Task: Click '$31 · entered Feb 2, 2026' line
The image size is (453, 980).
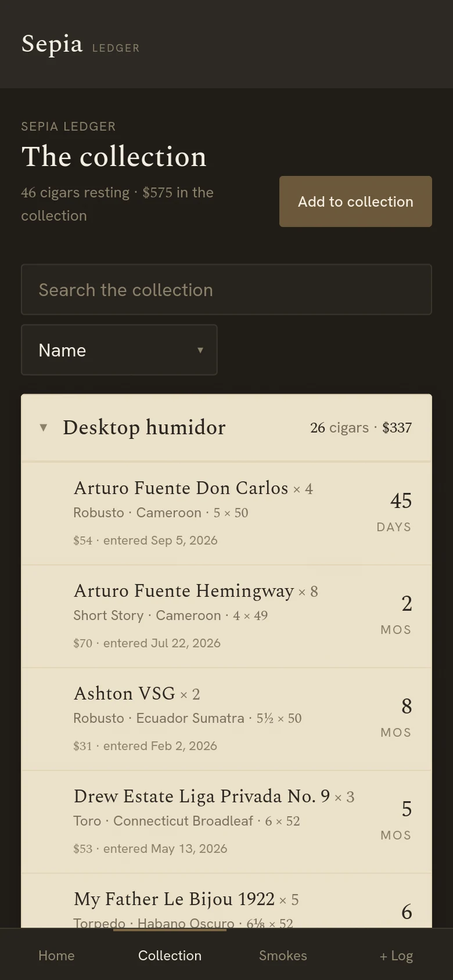Action: (145, 746)
